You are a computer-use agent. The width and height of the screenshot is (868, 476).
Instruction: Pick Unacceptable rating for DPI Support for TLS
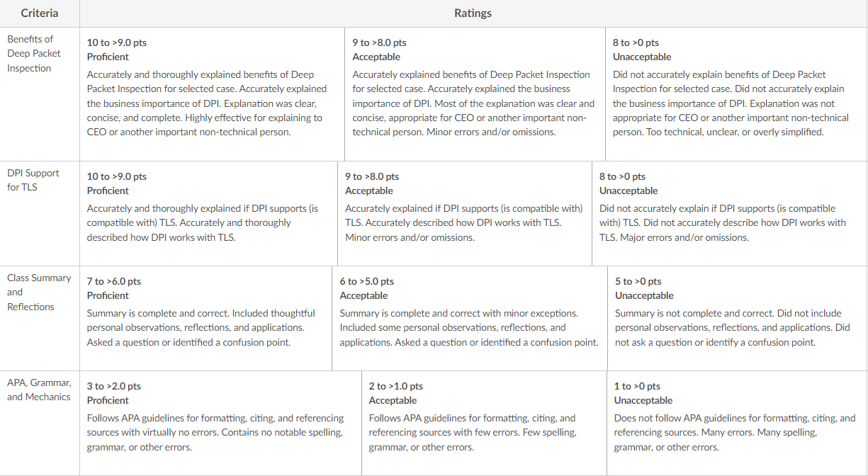point(730,214)
